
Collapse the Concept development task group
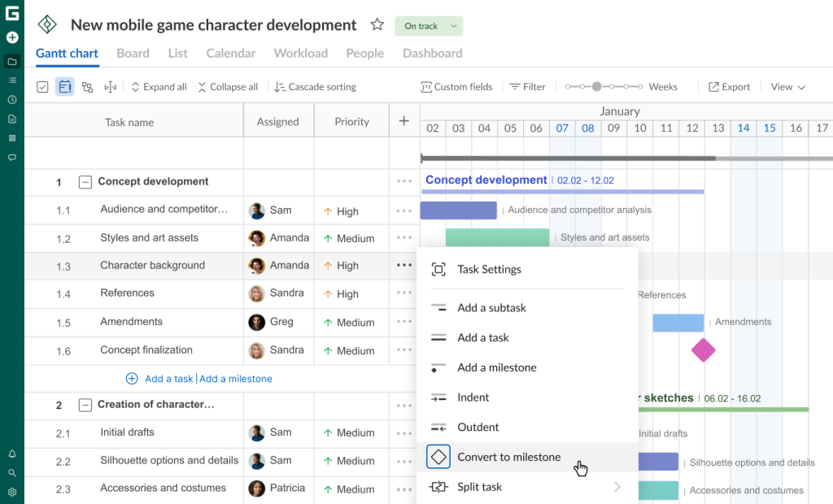click(x=85, y=182)
